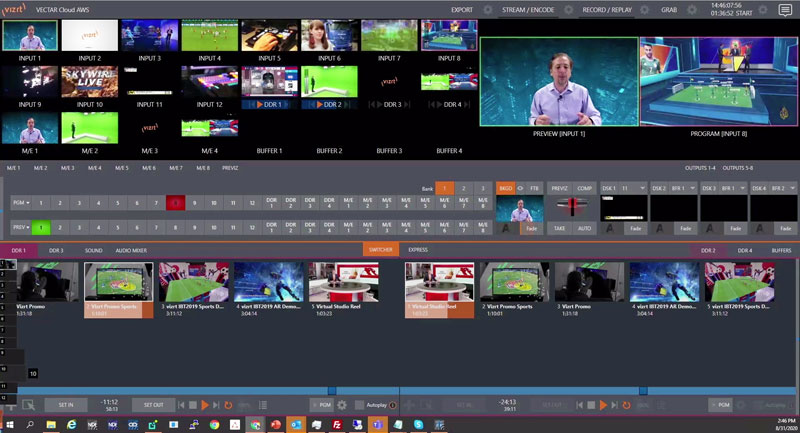Click the Google Chrome taskbar icon

pos(214,425)
